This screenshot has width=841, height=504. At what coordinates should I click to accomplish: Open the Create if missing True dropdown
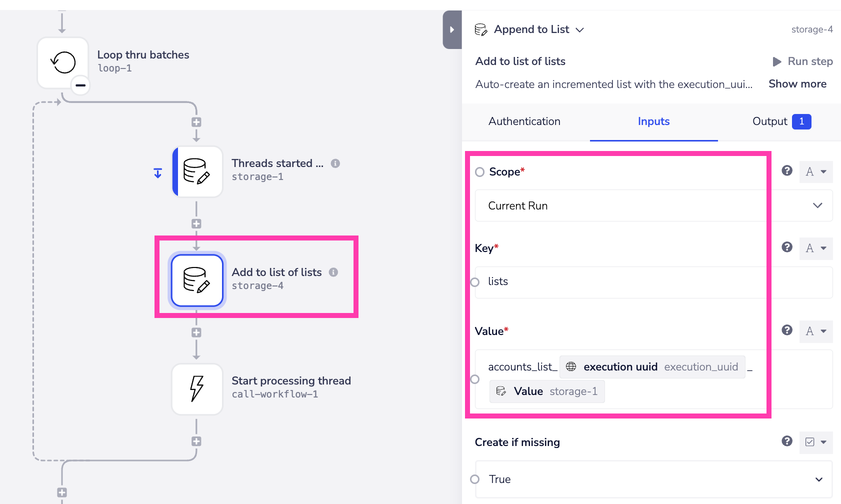tap(653, 479)
